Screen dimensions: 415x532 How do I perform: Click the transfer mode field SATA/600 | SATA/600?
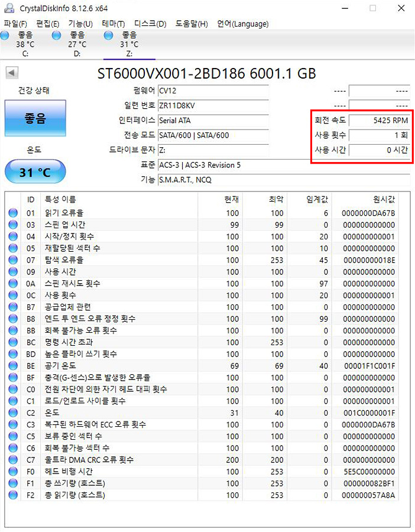click(x=213, y=135)
